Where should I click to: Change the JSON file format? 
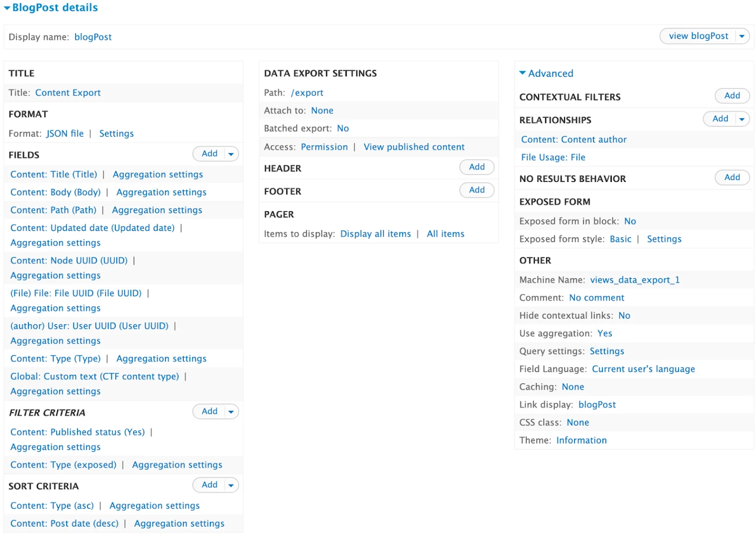coord(65,133)
